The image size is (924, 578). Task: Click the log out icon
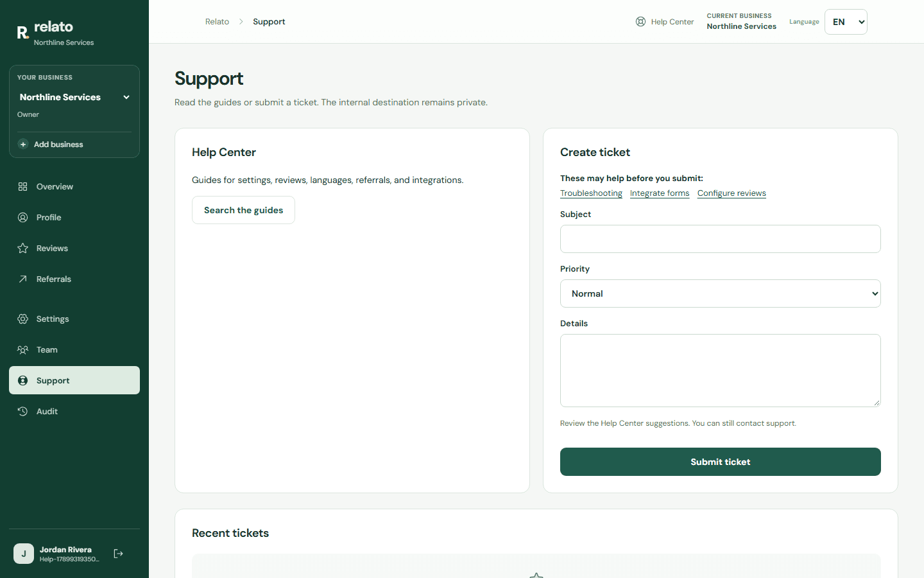(x=119, y=554)
